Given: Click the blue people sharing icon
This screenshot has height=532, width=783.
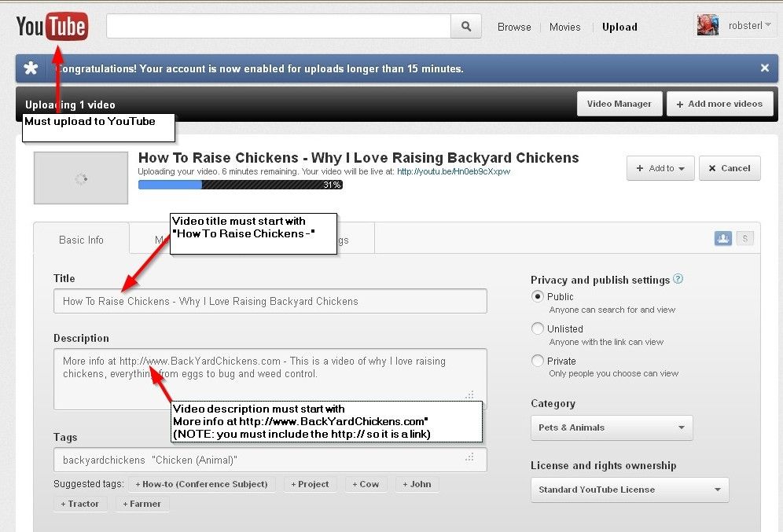Looking at the screenshot, I should 722,238.
